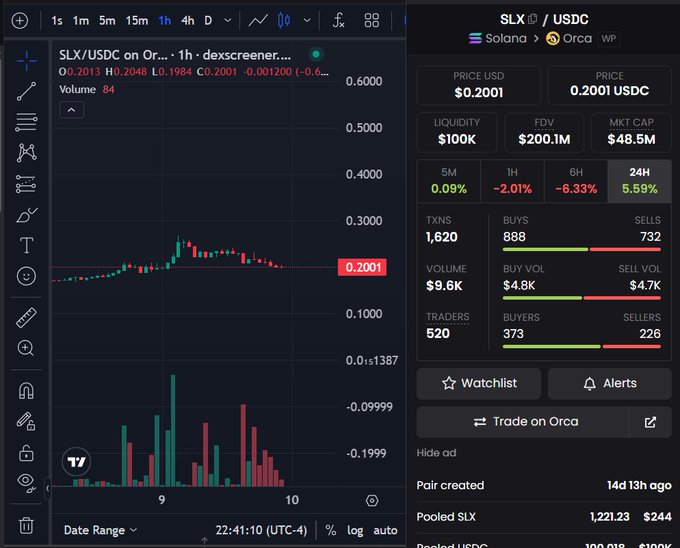Click the WP pool type badge
The image size is (680, 548).
pyautogui.click(x=608, y=39)
